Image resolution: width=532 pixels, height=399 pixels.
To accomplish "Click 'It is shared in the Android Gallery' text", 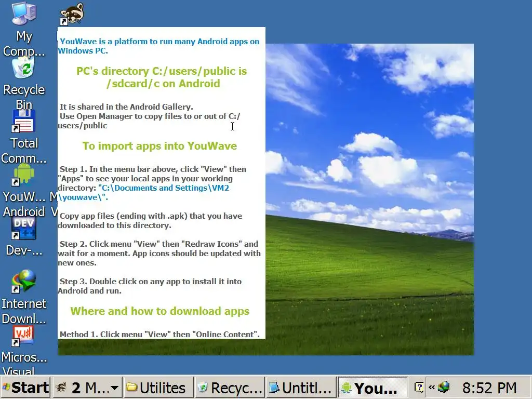I will 126,107.
